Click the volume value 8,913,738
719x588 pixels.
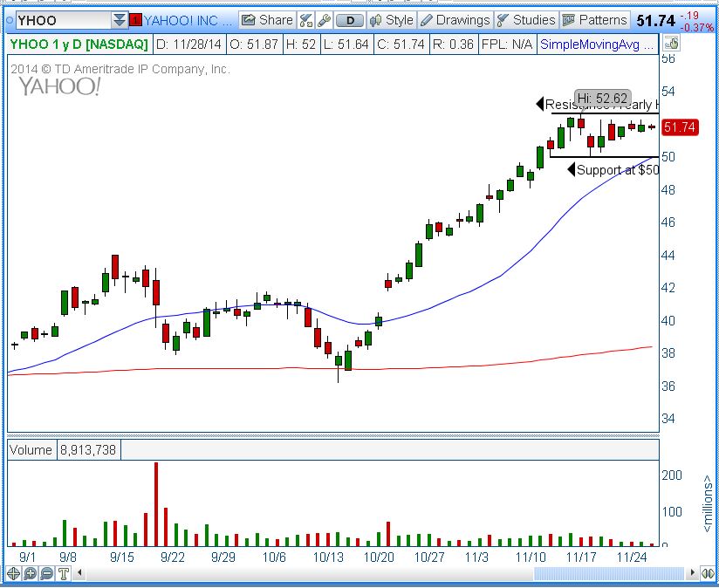[x=88, y=449]
